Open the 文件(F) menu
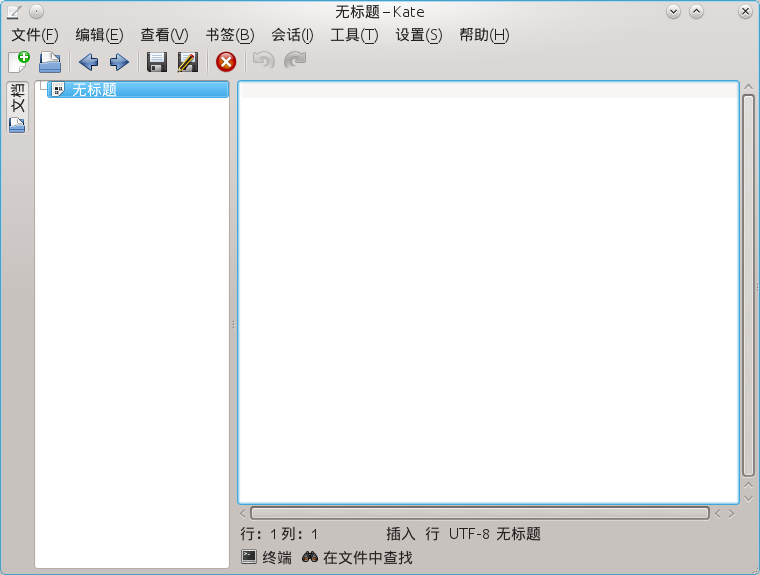Image resolution: width=760 pixels, height=575 pixels. click(x=35, y=35)
